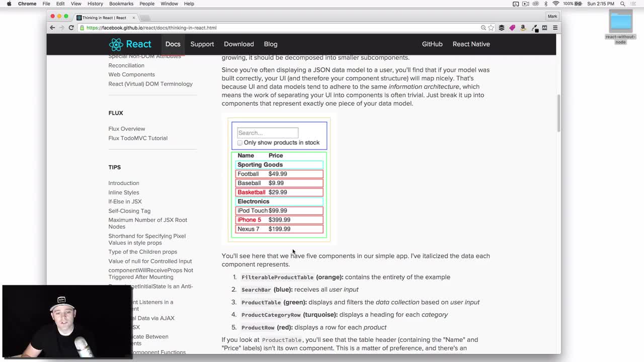Click the screen recording camera icon
This screenshot has height=362, width=644.
pyautogui.click(x=526, y=4)
